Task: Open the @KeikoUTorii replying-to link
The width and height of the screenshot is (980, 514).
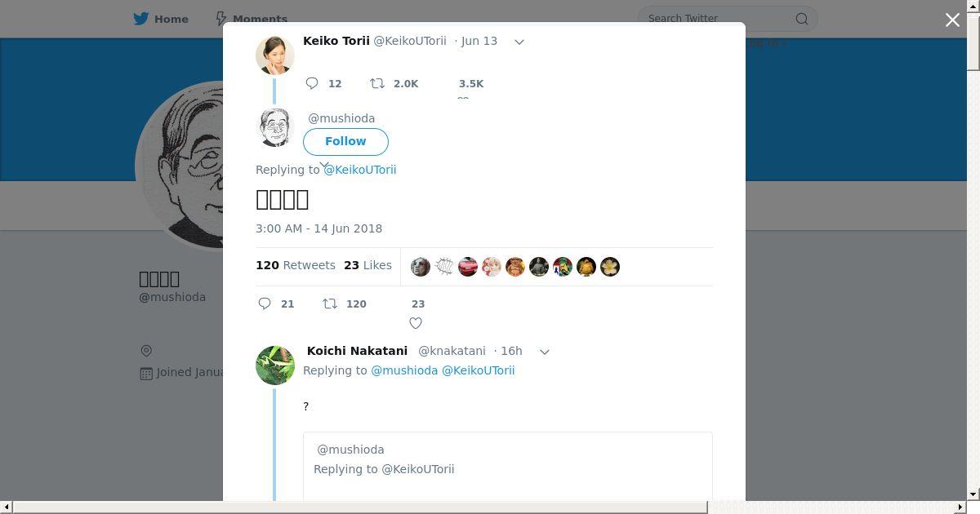Action: 360,170
